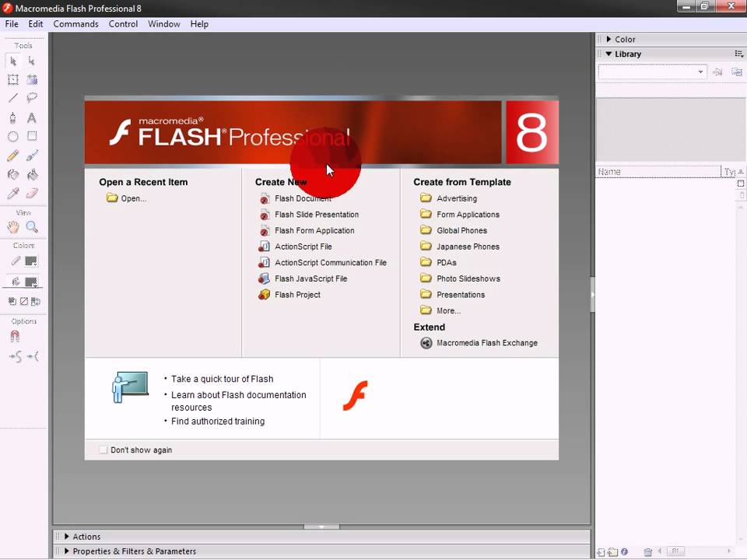Open the Form Applications templates
747x560 pixels.
point(460,215)
